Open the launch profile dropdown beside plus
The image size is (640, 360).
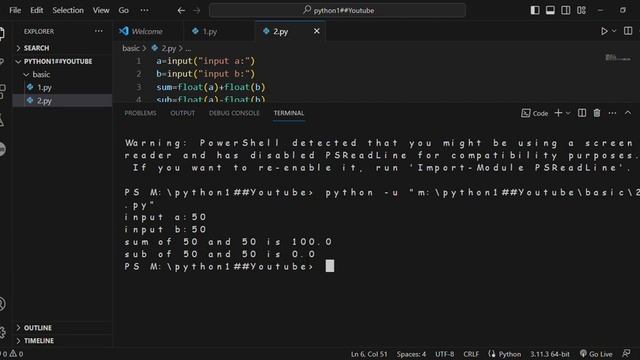pyautogui.click(x=568, y=113)
